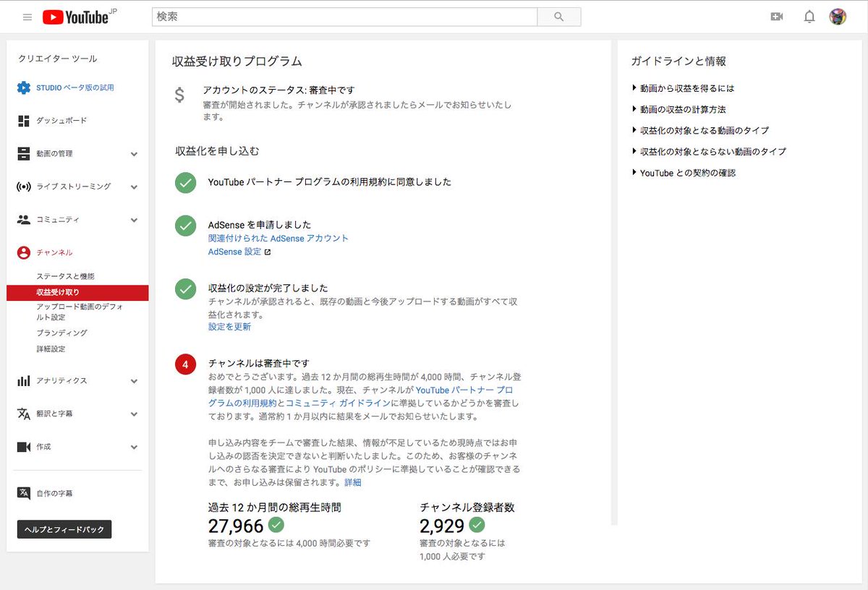This screenshot has height=590, width=868.
Task: Open STUDIO ベータ版の試用 link
Action: pyautogui.click(x=75, y=87)
